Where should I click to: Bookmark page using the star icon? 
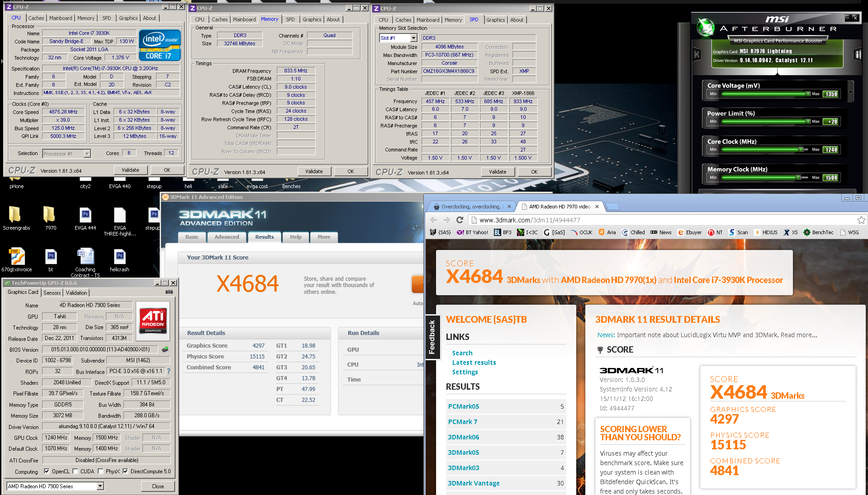[x=861, y=220]
